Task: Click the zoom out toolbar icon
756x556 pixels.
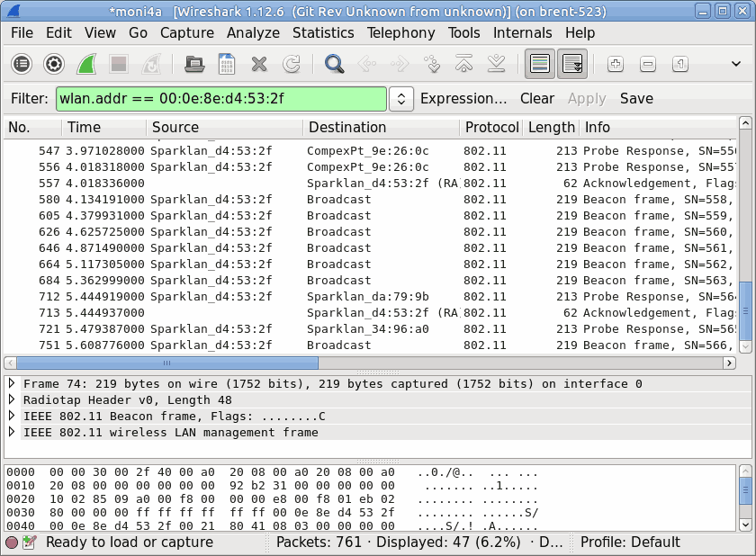Action: point(647,64)
